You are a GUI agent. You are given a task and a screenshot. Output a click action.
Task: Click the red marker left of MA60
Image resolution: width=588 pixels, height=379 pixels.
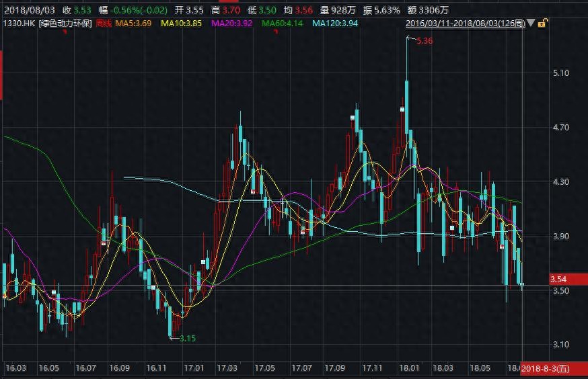click(276, 32)
